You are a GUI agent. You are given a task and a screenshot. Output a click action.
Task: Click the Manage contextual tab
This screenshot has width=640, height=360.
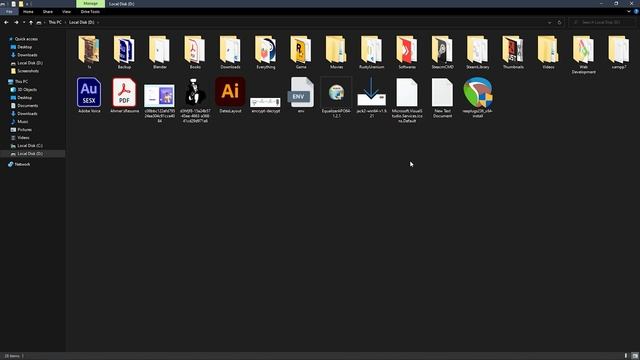pos(90,4)
